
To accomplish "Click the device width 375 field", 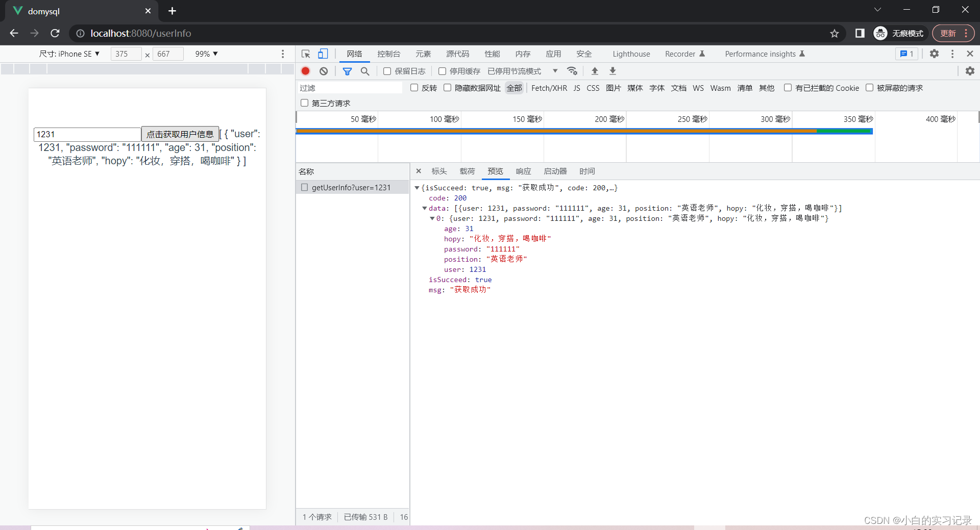I will [126, 54].
